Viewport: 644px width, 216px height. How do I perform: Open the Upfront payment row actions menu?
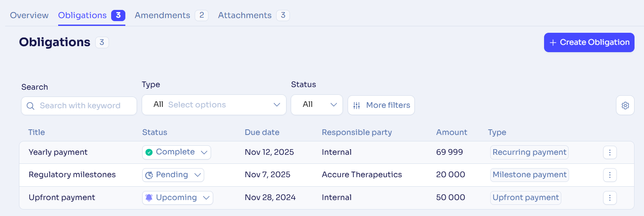tap(610, 198)
